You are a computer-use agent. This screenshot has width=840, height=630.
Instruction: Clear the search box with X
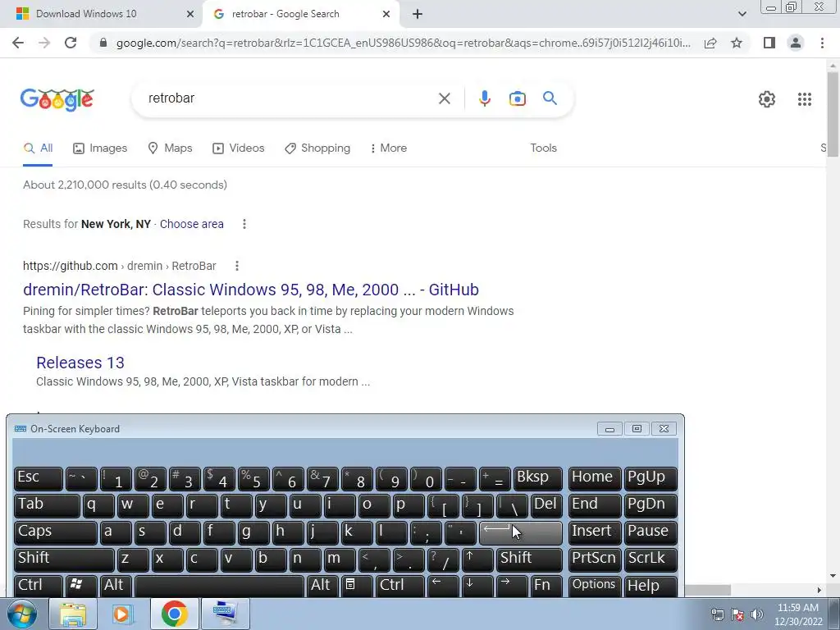(444, 98)
